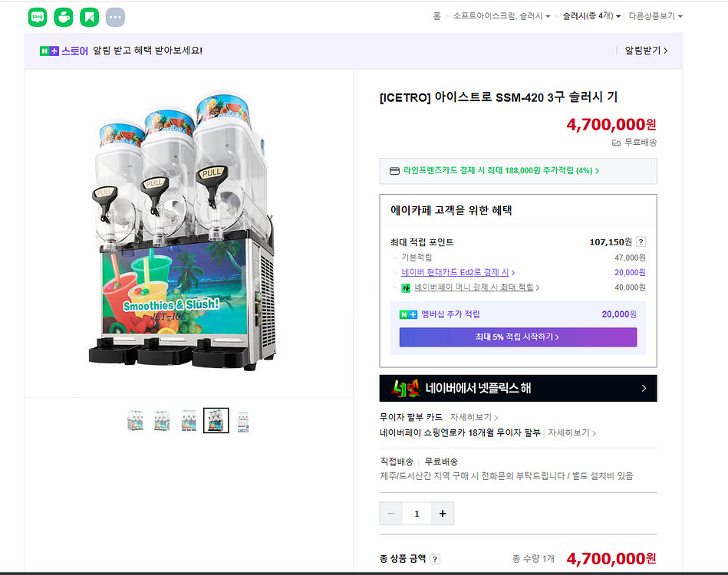Open 네이버페이 머니 결제 시 최대 적립 link
Image resolution: width=728 pixels, height=575 pixels.
pyautogui.click(x=474, y=287)
